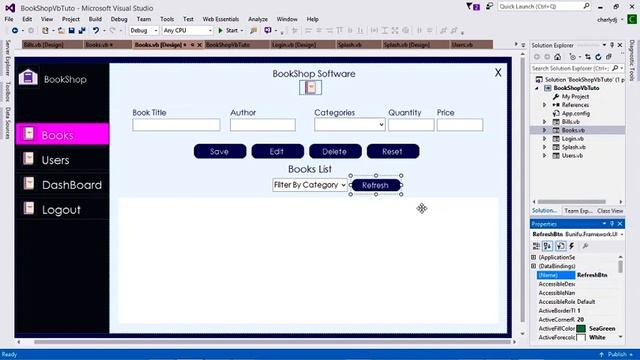Open the Analyze menu
This screenshot has width=640, height=360.
[258, 19]
